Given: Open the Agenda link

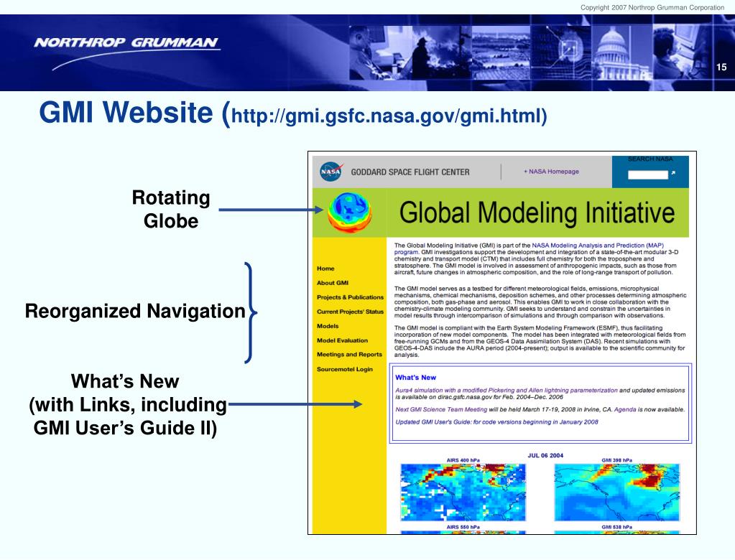Looking at the screenshot, I should coord(625,409).
